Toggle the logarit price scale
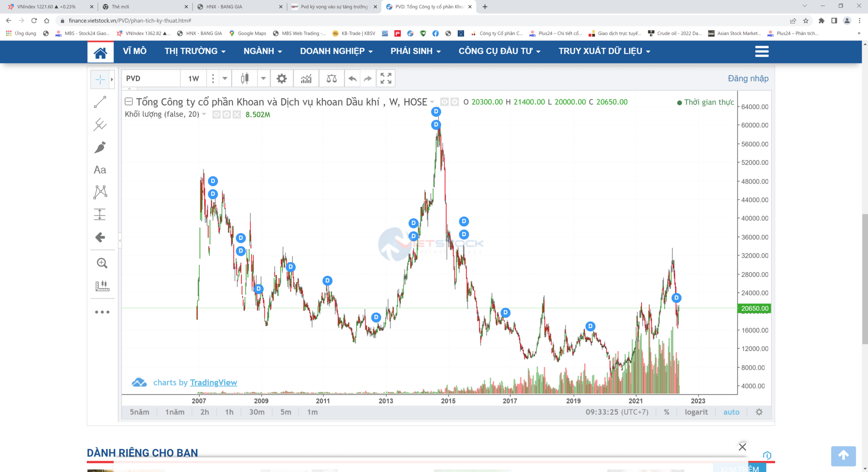This screenshot has height=472, width=868. point(696,412)
